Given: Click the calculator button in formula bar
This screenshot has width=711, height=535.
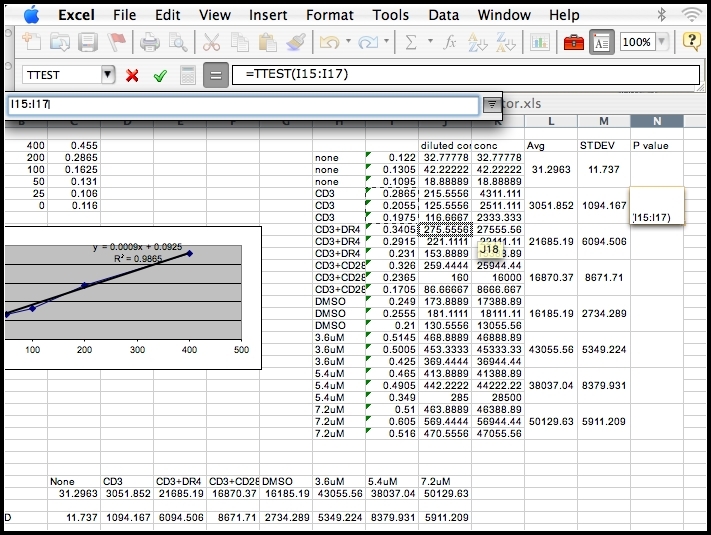Looking at the screenshot, I should [187, 75].
